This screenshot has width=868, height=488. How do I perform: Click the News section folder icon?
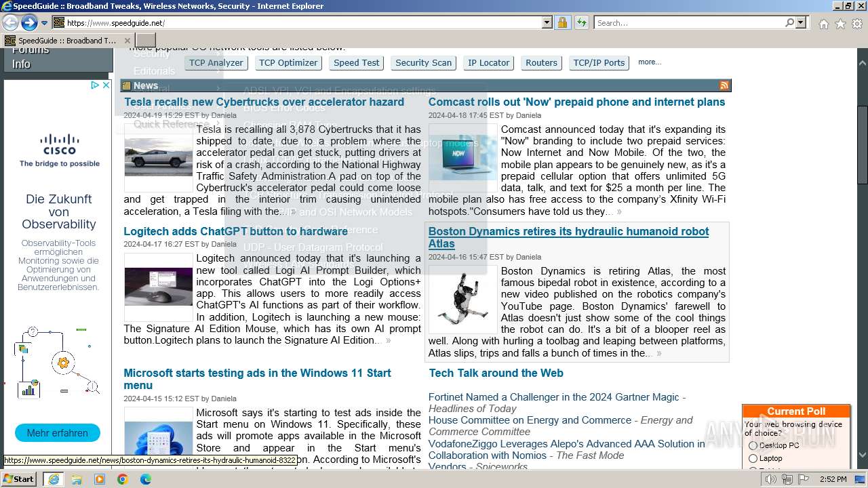click(x=126, y=85)
